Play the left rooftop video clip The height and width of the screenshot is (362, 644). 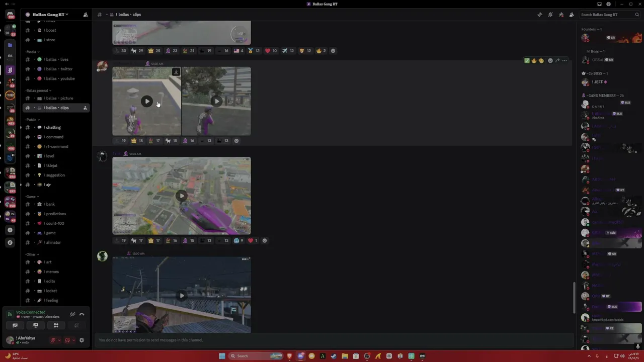pos(147,101)
